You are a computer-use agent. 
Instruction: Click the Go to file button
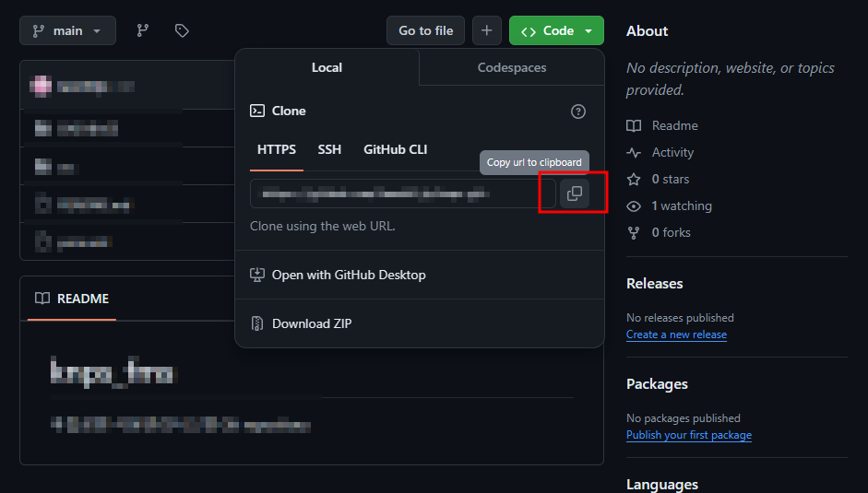point(425,30)
